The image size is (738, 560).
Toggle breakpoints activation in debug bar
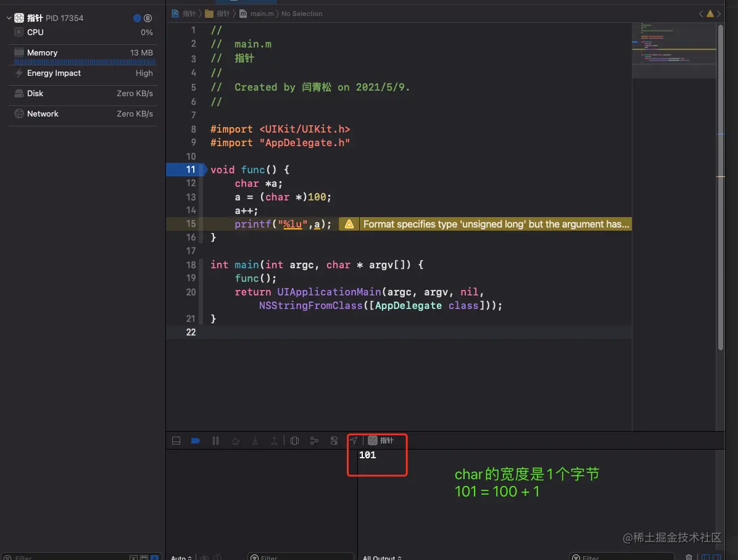[x=196, y=440]
